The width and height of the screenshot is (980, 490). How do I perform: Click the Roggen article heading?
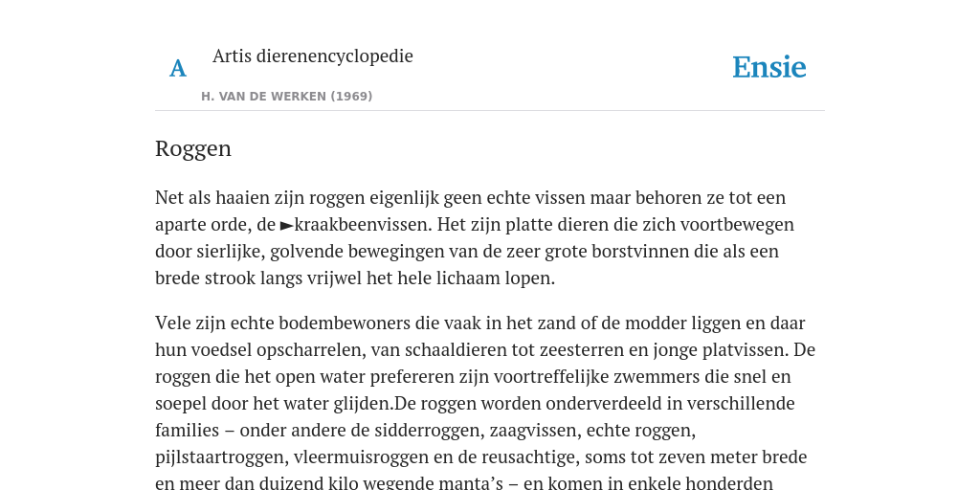click(x=193, y=148)
